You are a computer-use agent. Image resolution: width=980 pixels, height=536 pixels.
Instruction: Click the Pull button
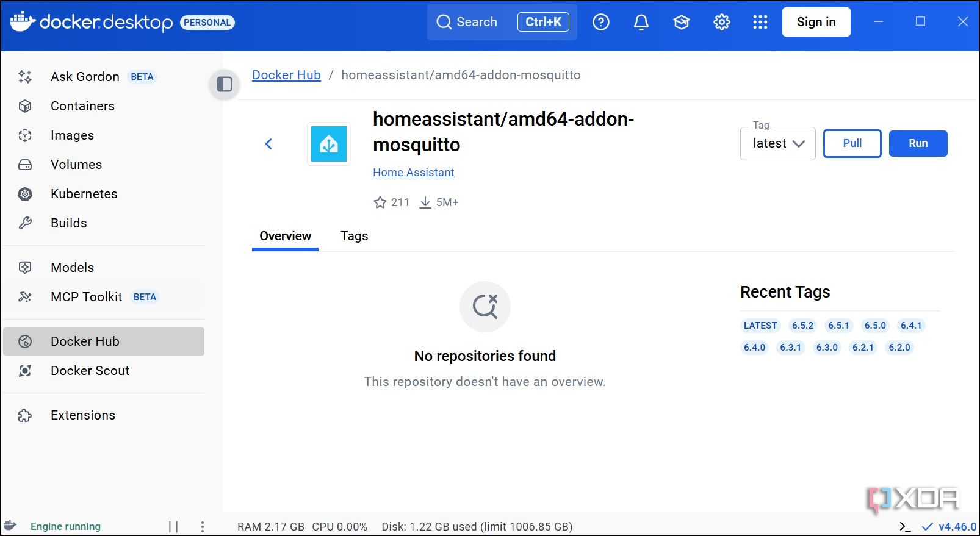pyautogui.click(x=852, y=143)
